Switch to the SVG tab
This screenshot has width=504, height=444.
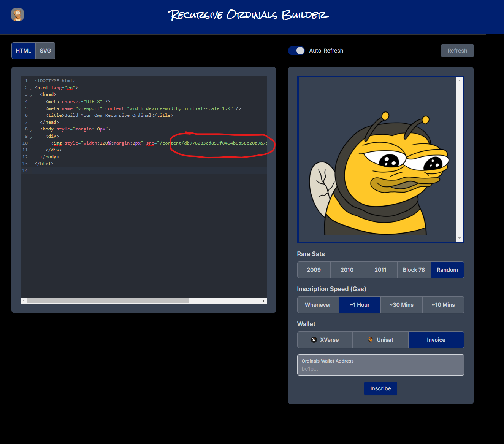click(x=45, y=51)
